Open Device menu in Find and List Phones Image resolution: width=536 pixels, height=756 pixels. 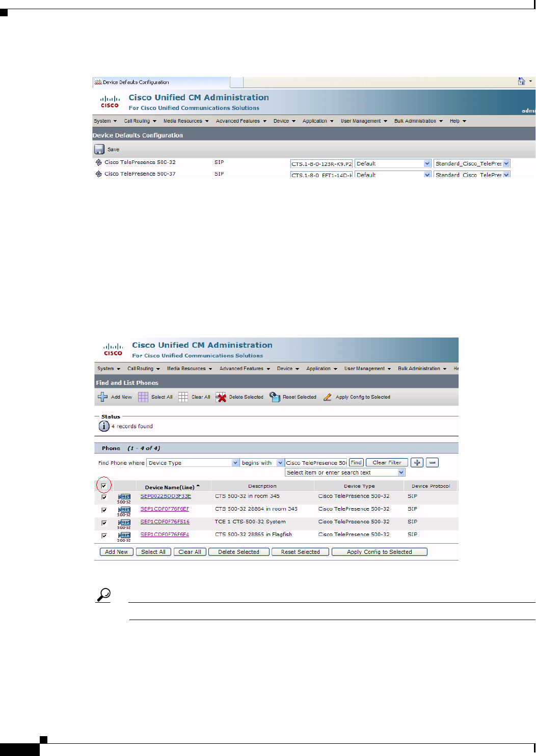point(288,369)
